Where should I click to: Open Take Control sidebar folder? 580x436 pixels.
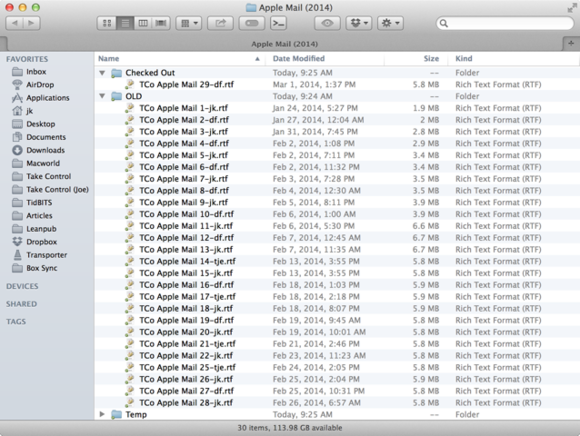point(48,176)
